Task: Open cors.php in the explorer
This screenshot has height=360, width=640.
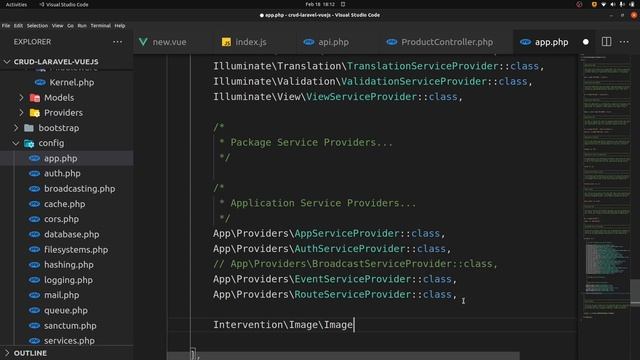Action: [x=61, y=219]
